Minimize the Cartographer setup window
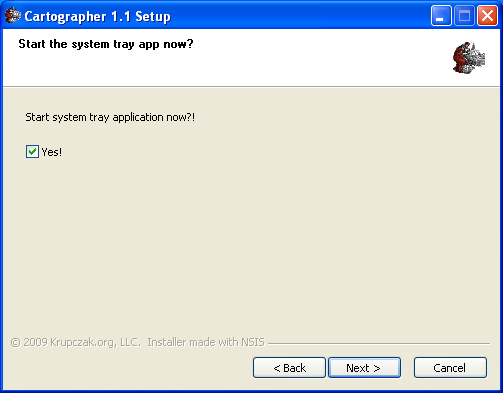 (x=441, y=16)
